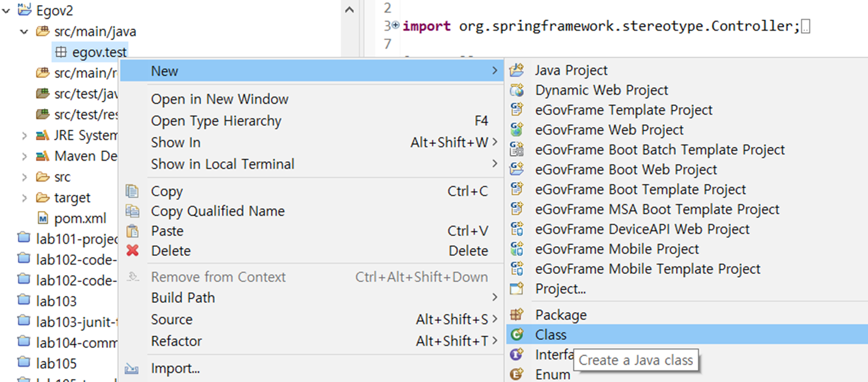868x382 pixels.
Task: Click the import statement line in editor
Action: (601, 26)
